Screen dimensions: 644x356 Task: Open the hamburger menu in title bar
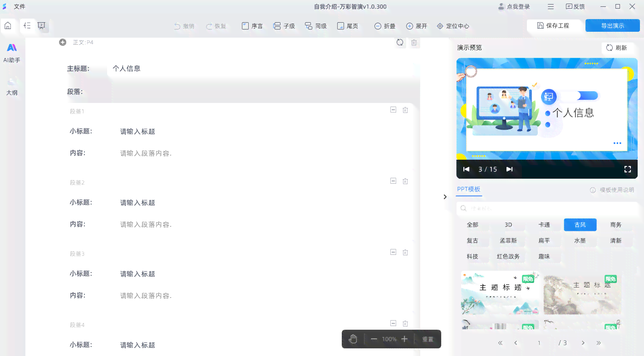(x=551, y=7)
